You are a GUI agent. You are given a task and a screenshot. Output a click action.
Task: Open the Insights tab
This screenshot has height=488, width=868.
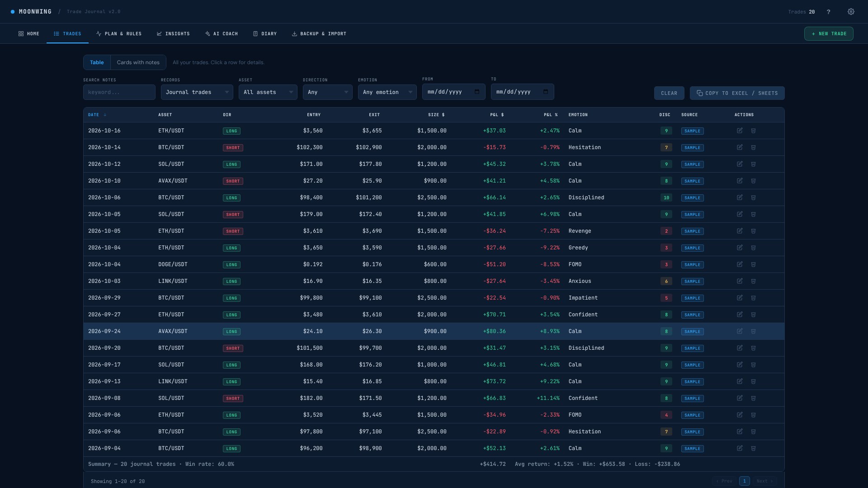click(173, 34)
